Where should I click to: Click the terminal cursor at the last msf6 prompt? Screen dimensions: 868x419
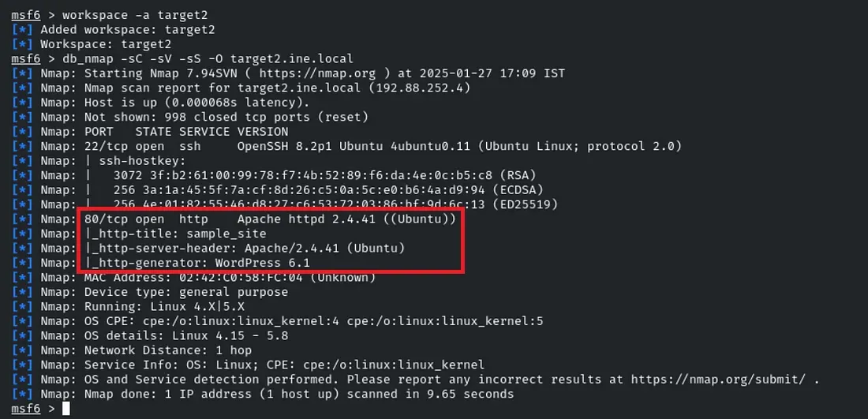point(66,409)
